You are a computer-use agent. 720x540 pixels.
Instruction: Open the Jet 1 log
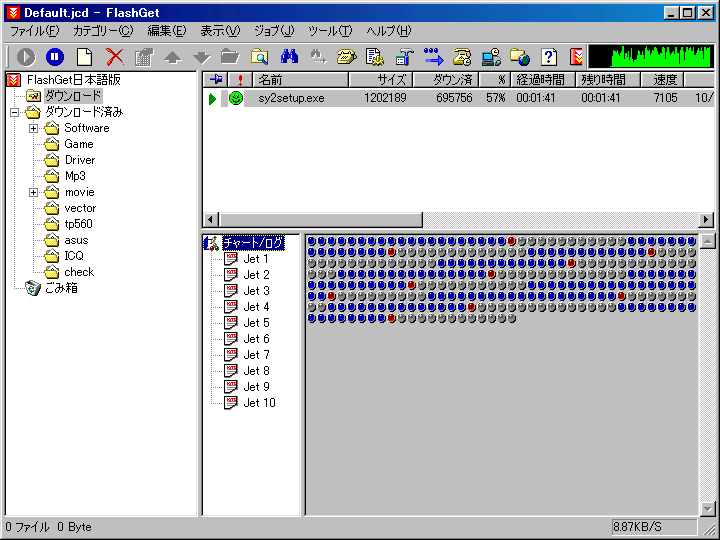[x=256, y=259]
